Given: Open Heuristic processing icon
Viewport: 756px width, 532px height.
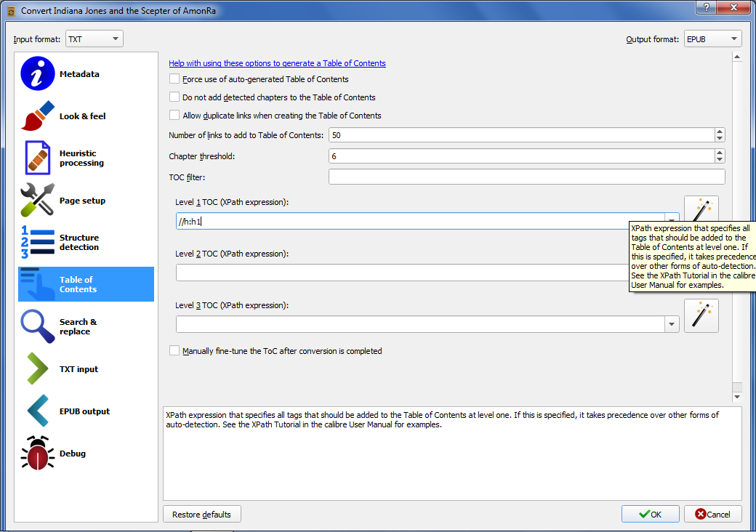Looking at the screenshot, I should [x=38, y=158].
